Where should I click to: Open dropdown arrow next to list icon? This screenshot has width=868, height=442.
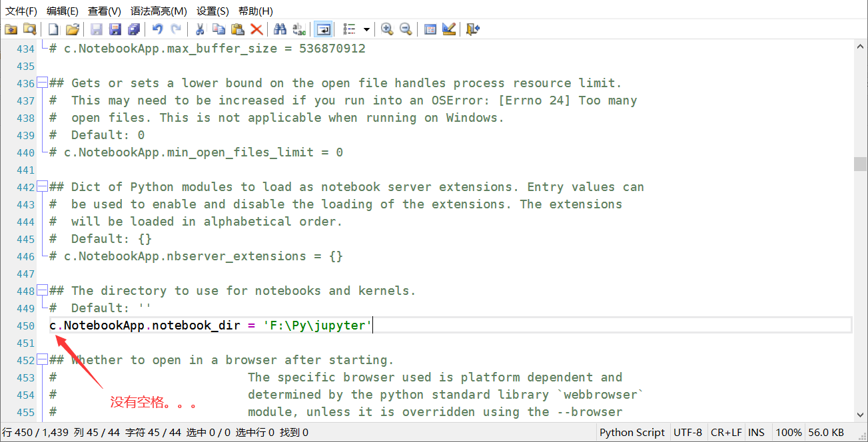click(366, 30)
